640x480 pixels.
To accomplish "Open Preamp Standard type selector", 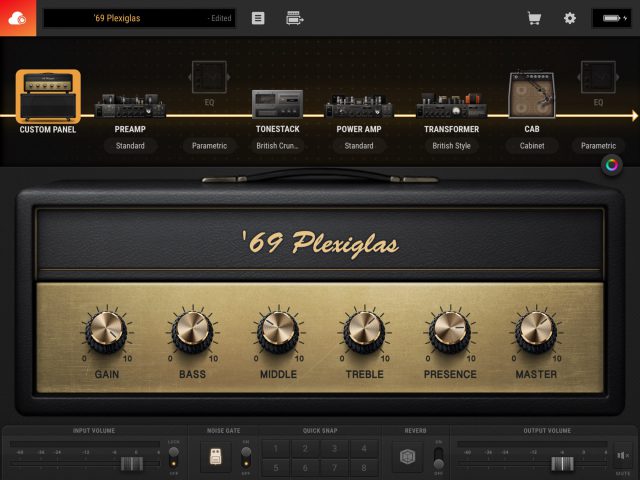I will pos(130,146).
